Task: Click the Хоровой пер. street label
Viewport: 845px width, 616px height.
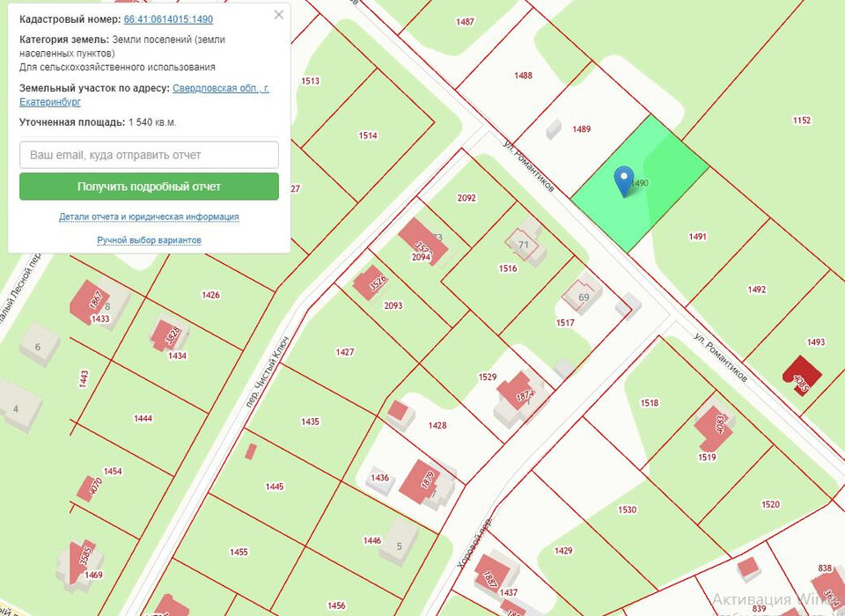Action: [x=474, y=542]
